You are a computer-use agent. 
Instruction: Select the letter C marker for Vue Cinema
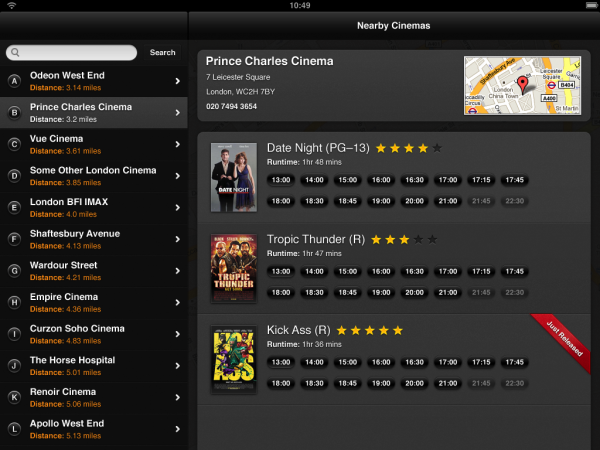pyautogui.click(x=14, y=144)
